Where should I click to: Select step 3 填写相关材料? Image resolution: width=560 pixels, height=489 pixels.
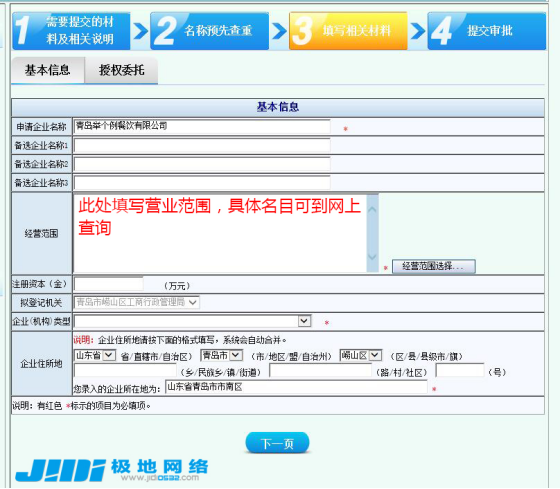click(x=348, y=31)
